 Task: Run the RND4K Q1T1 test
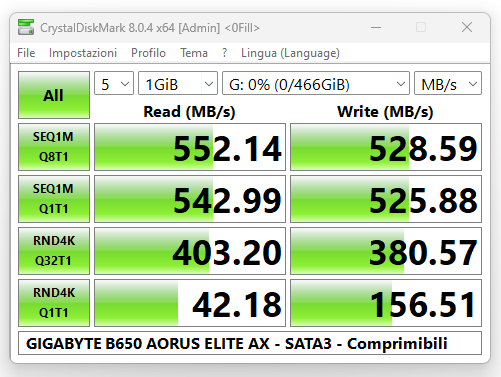54,303
